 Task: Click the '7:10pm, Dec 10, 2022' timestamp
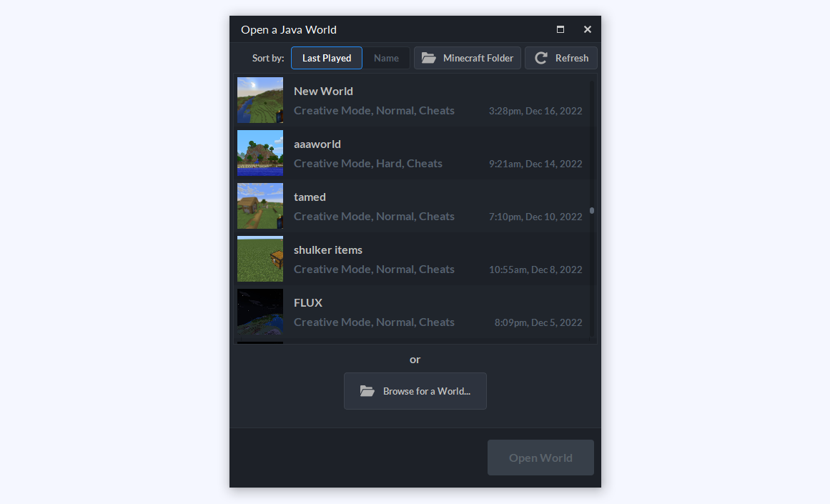pyautogui.click(x=535, y=217)
